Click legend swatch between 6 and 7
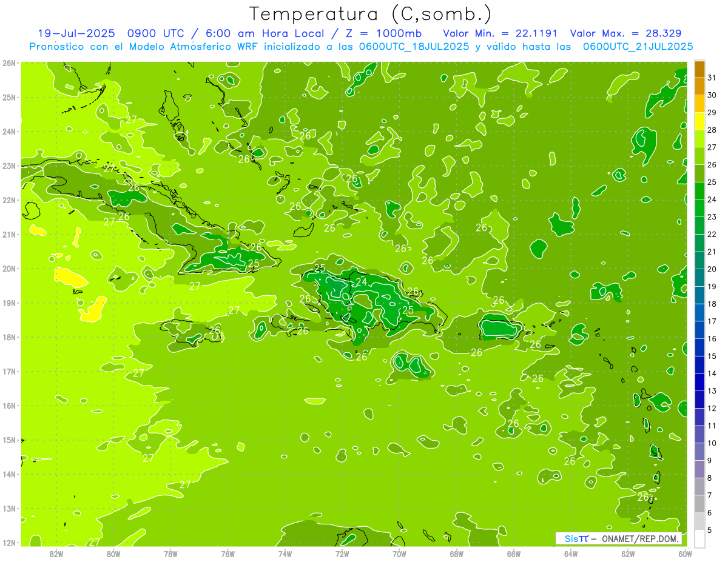Viewport: 728px width, 562px height. (699, 504)
